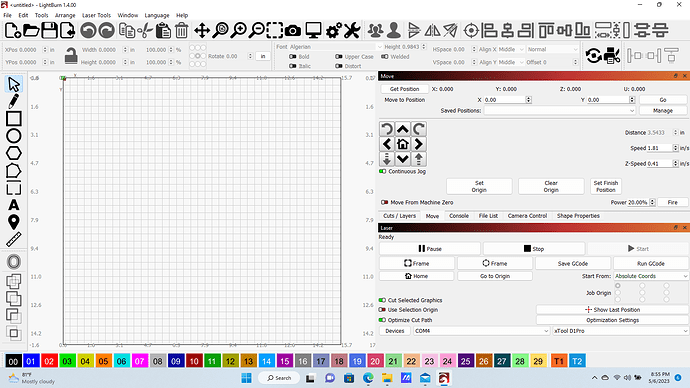Select the red 02 layer color swatch
Image resolution: width=690 pixels, height=388 pixels.
point(49,361)
